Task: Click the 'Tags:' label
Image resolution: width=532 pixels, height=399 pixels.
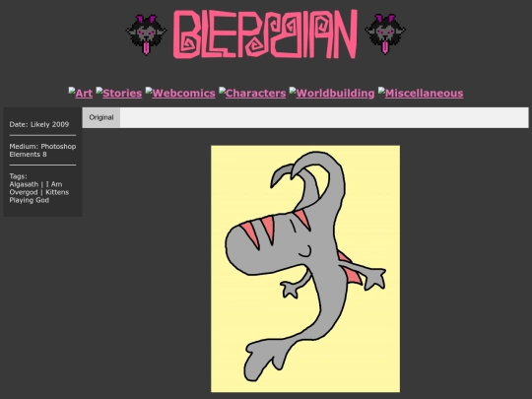Action: tap(19, 176)
